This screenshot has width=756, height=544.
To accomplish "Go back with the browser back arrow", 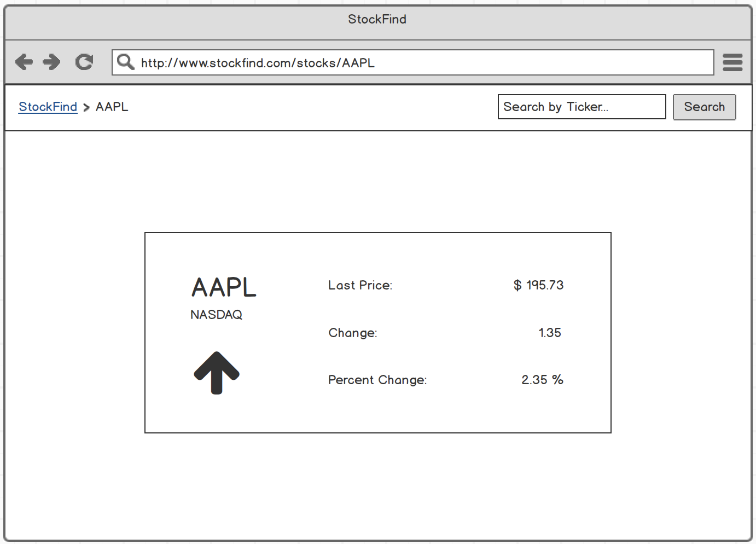I will (x=24, y=62).
